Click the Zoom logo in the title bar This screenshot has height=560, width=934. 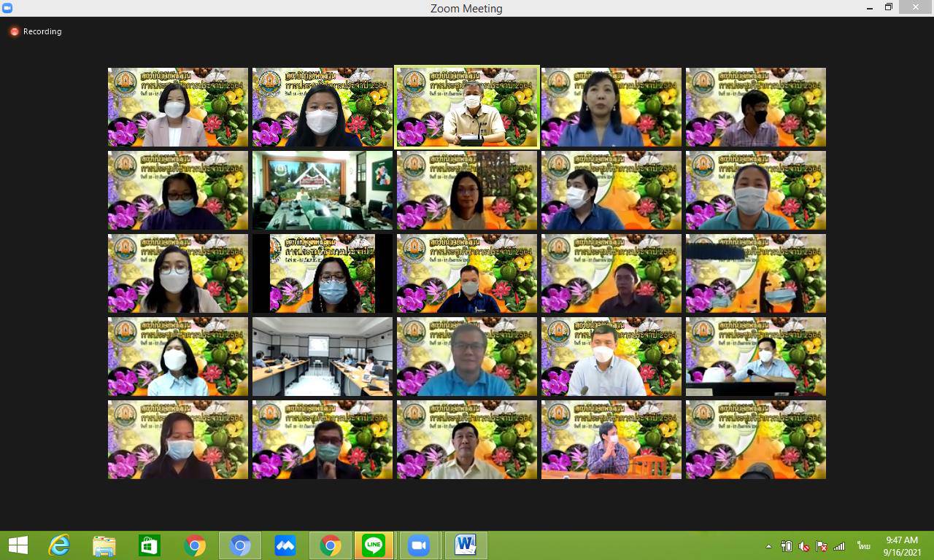(x=8, y=8)
